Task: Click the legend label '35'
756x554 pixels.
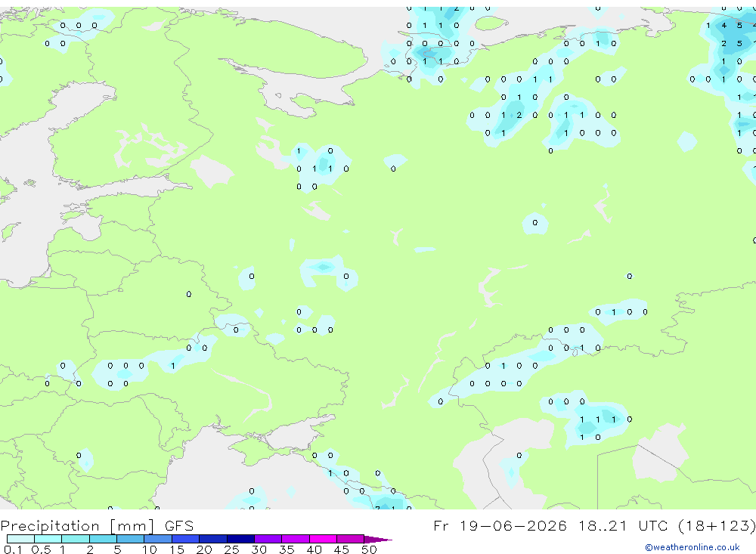Action: (x=287, y=549)
